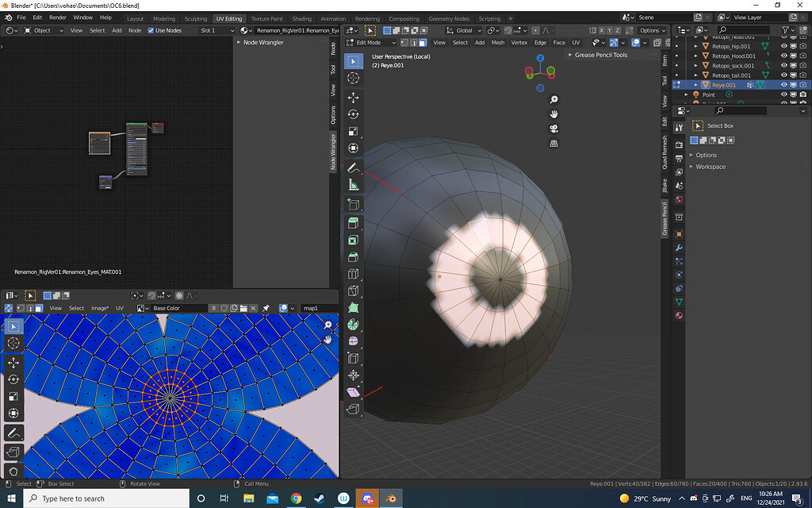Pick the Annotate tool in UV editor
Image resolution: width=812 pixels, height=508 pixels.
[13, 433]
